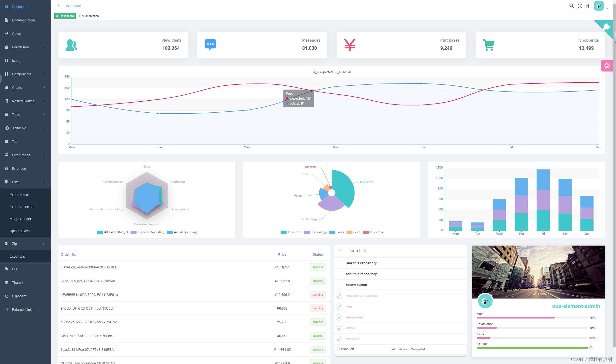Image resolution: width=616 pixels, height=364 pixels.
Task: Toggle the 'actual' line legend
Action: (x=343, y=72)
